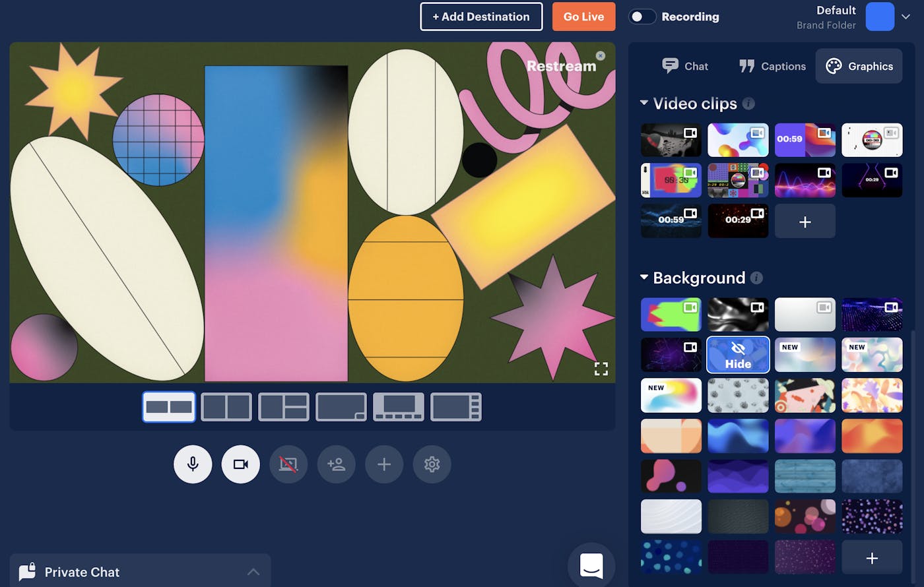Remove the Restream watermark with the small x
Screen dimensions: 924x587
(600, 56)
